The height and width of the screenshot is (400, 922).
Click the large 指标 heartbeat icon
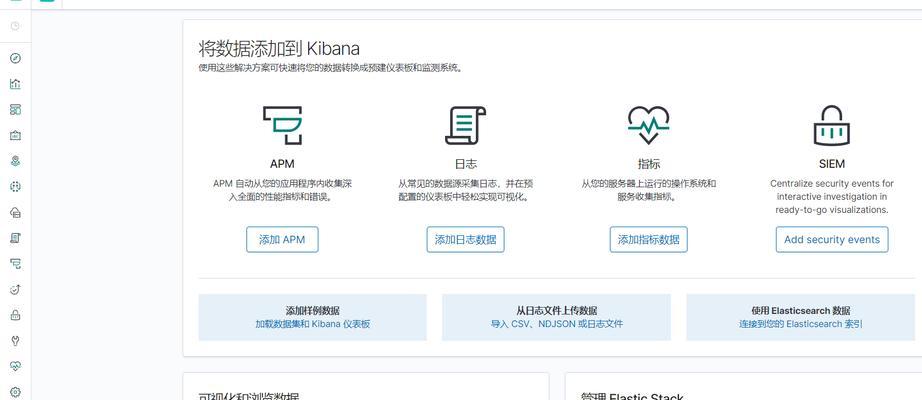(x=649, y=125)
